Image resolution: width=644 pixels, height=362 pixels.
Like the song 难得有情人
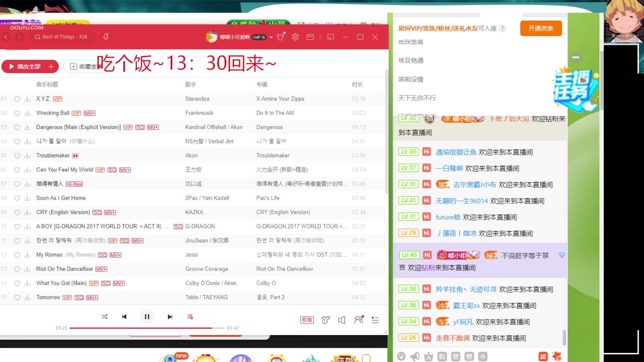click(x=17, y=184)
